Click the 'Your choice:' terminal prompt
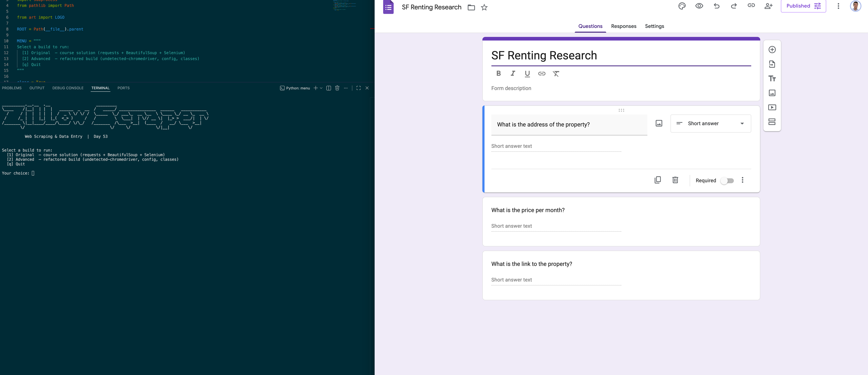This screenshot has height=375, width=868. (15, 173)
